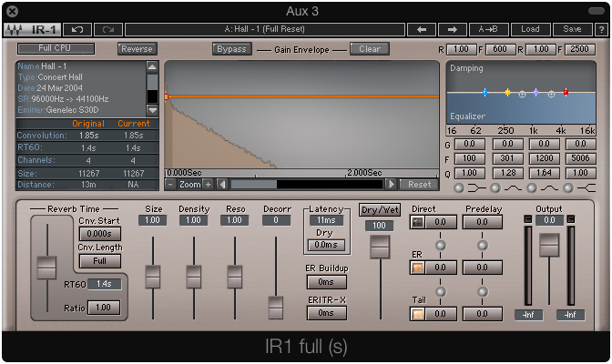
Task: Select the cyan EQ band marker
Action: coord(484,93)
